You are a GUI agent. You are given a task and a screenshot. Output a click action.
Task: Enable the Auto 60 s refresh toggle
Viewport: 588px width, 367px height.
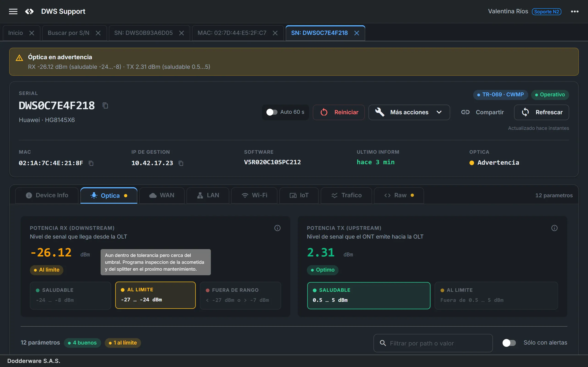[272, 112]
